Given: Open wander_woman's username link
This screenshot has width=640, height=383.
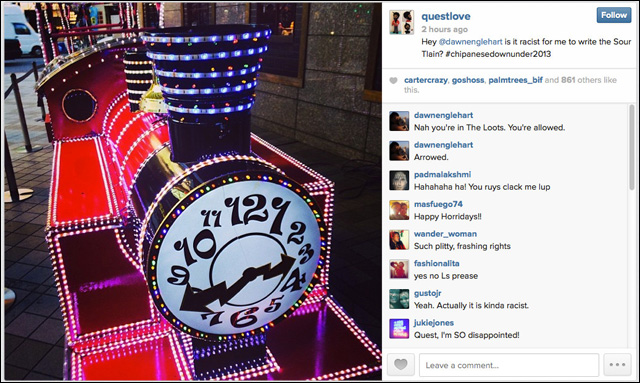Looking at the screenshot, I should (x=445, y=234).
